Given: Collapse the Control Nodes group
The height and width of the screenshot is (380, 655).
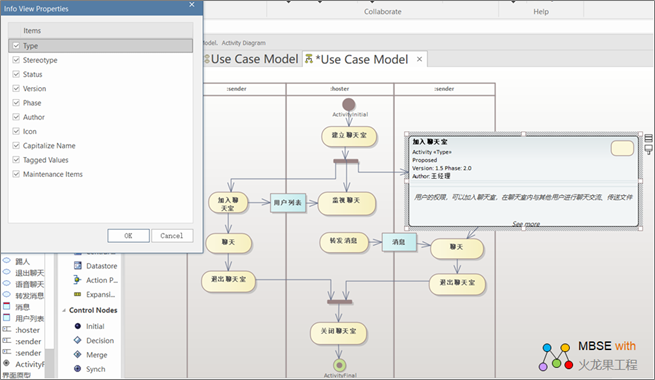Looking at the screenshot, I should 64,310.
